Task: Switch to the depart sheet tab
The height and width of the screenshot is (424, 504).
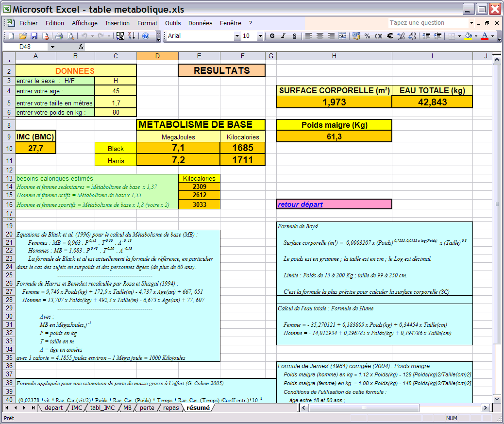Action: click(x=54, y=408)
